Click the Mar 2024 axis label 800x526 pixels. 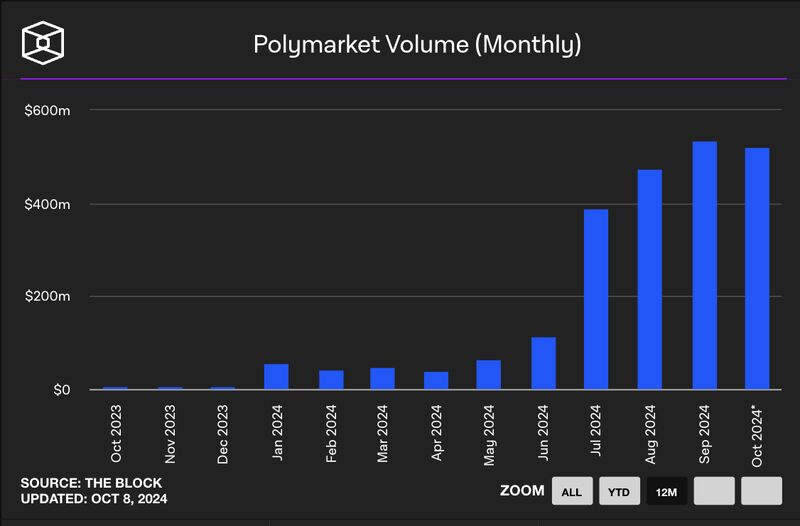coord(383,434)
